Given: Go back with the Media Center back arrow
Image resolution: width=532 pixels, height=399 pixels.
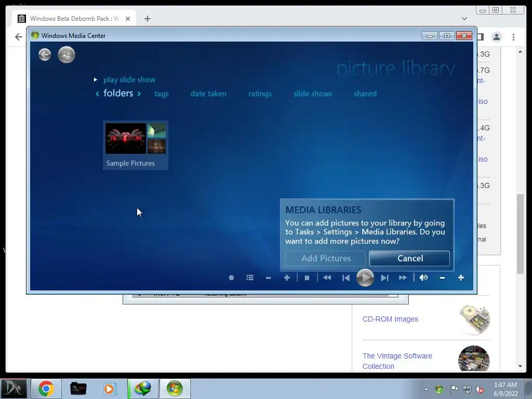Looking at the screenshot, I should click(x=45, y=55).
